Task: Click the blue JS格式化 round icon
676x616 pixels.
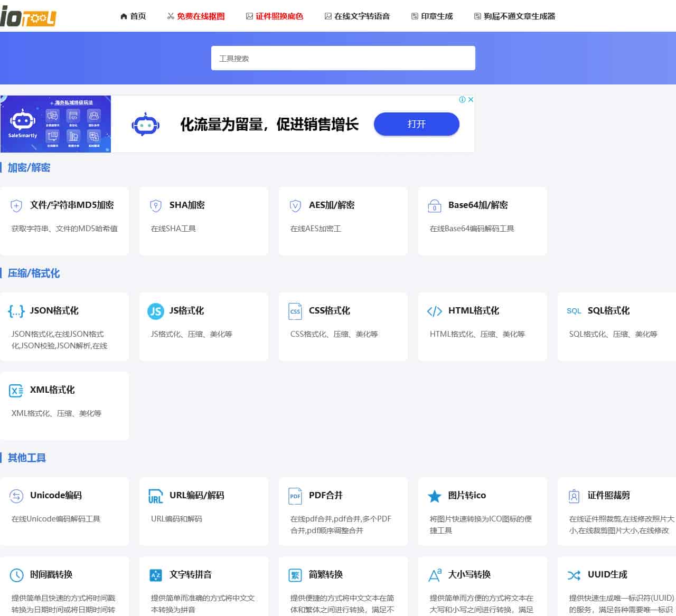Action: click(156, 311)
